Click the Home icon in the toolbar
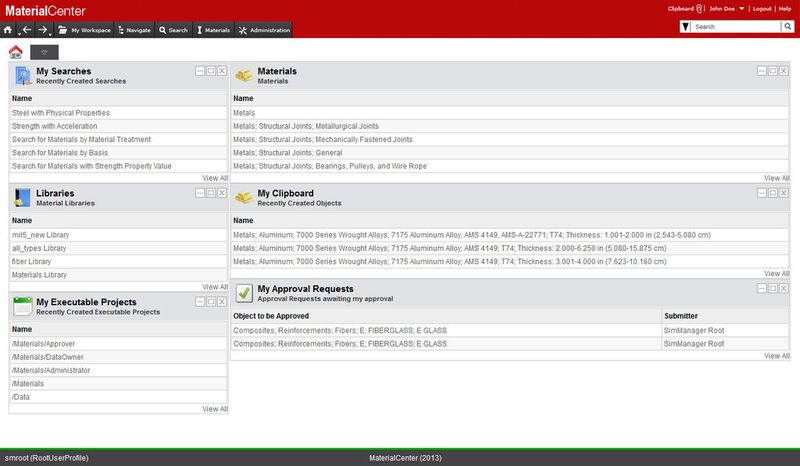 click(x=8, y=30)
